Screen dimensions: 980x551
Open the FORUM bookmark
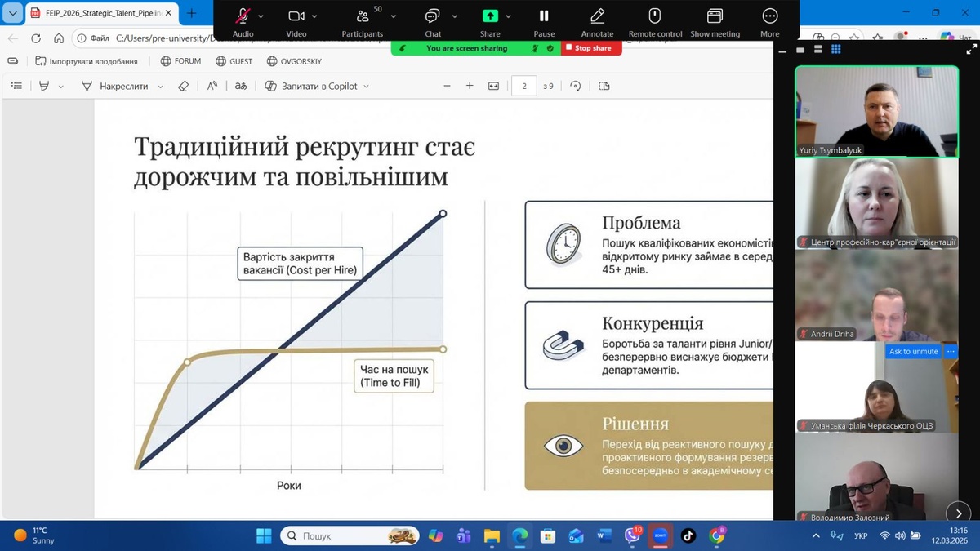coord(180,61)
